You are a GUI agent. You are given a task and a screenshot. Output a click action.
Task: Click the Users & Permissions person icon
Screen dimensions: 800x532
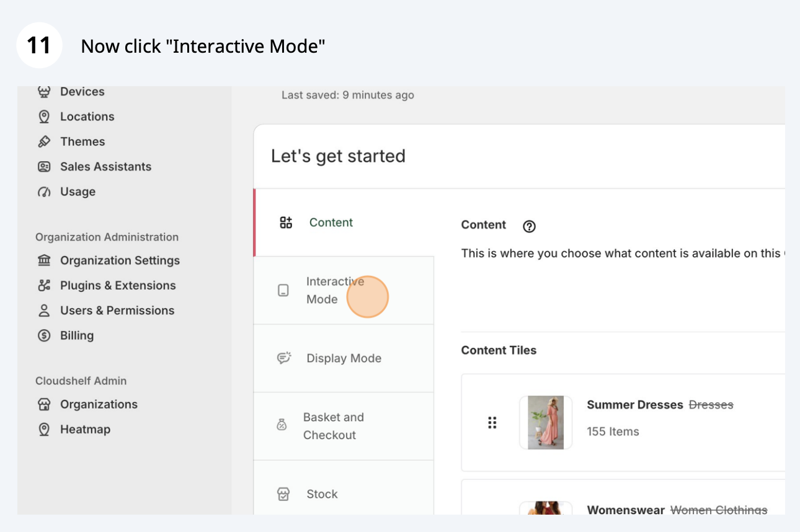(44, 311)
